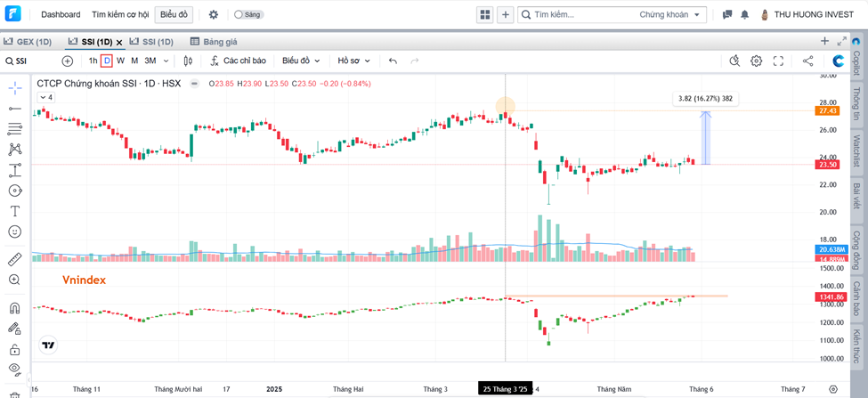The width and height of the screenshot is (868, 398).
Task: Open the quick search icon in chart toolbar
Action: coord(734,61)
